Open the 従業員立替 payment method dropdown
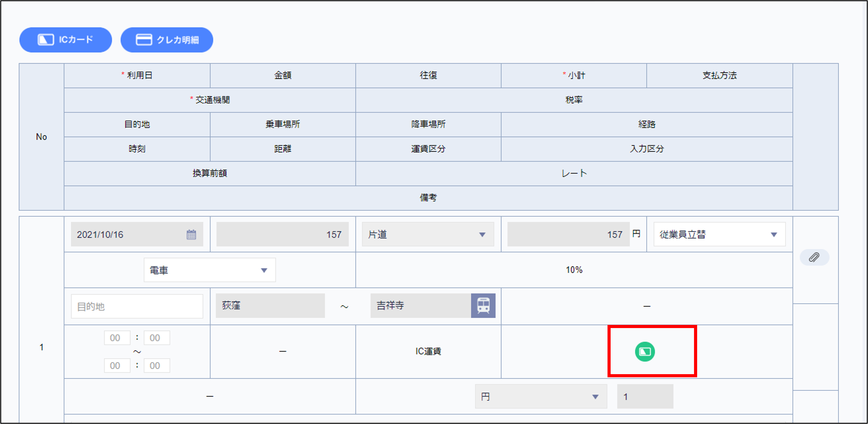868x424 pixels. point(719,235)
